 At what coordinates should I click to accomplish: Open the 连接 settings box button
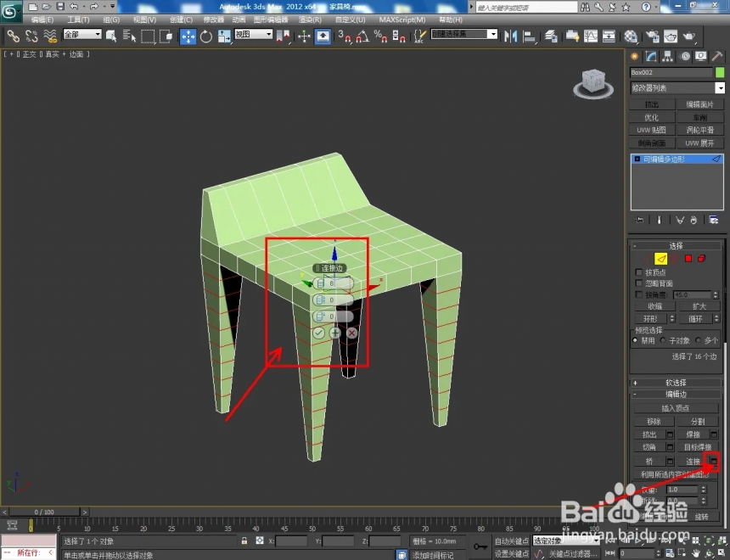point(713,461)
